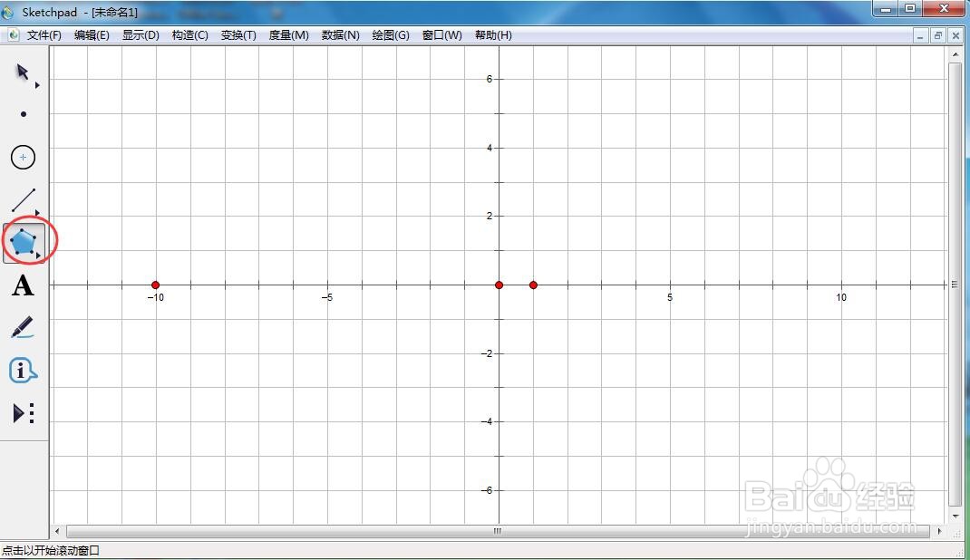970x560 pixels.
Task: Click the y-axis label -4
Action: (x=487, y=421)
